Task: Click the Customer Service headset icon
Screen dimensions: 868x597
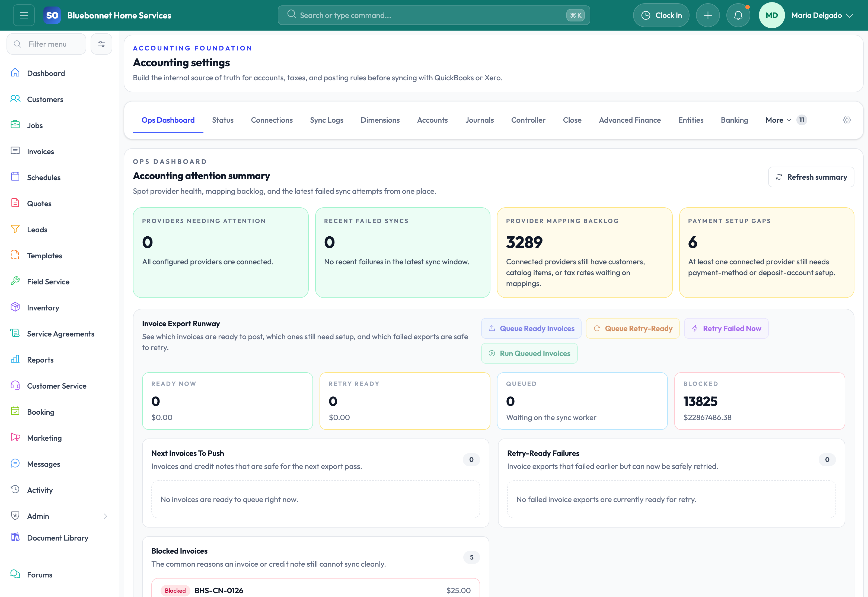Action: pyautogui.click(x=15, y=385)
